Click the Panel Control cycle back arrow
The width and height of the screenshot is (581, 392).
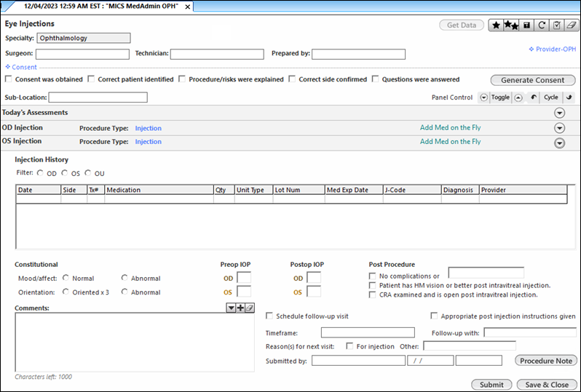tap(533, 97)
